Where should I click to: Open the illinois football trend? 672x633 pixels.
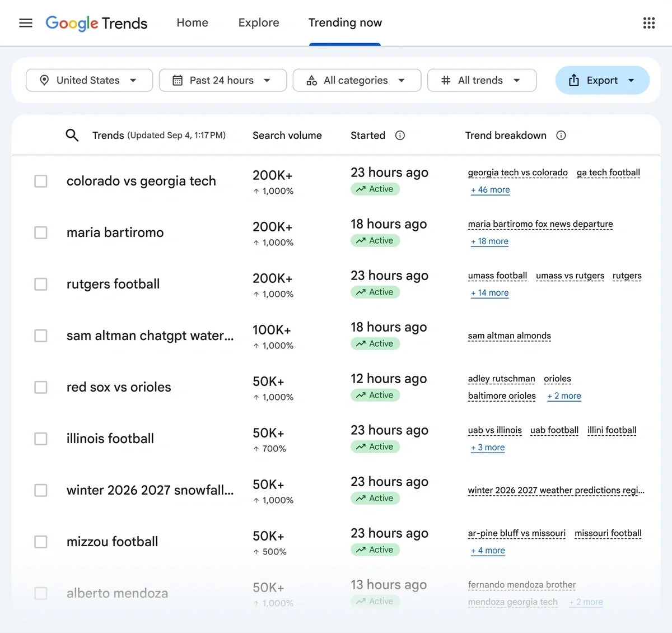pyautogui.click(x=110, y=439)
